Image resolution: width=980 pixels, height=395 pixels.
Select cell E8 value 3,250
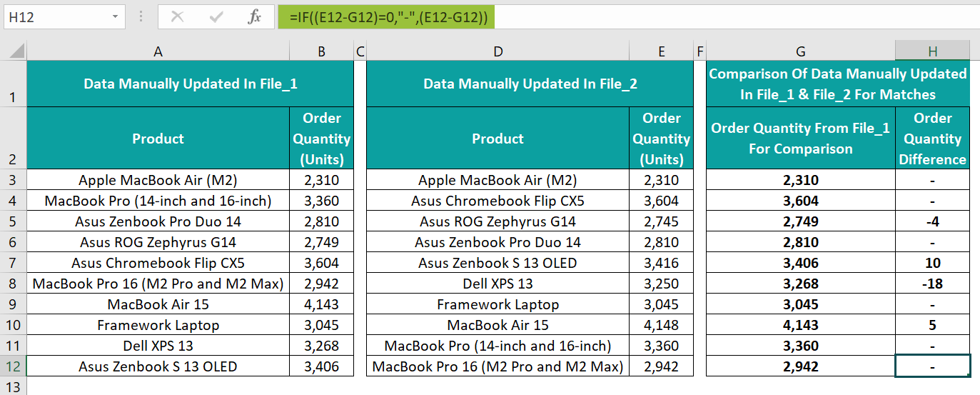[x=662, y=284]
